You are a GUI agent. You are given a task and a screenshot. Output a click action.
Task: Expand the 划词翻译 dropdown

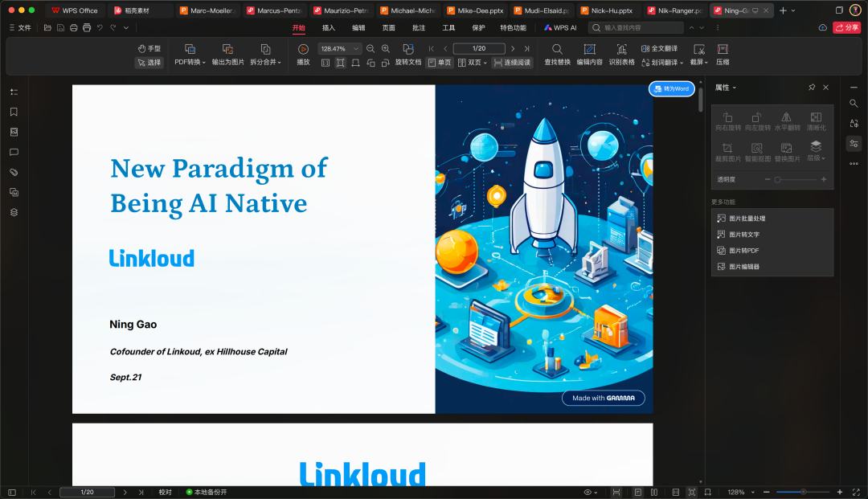(682, 63)
